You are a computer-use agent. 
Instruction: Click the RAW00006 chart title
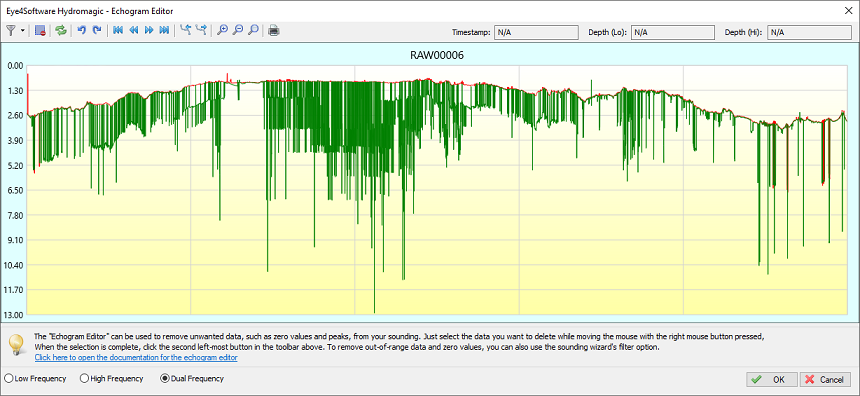pyautogui.click(x=437, y=55)
